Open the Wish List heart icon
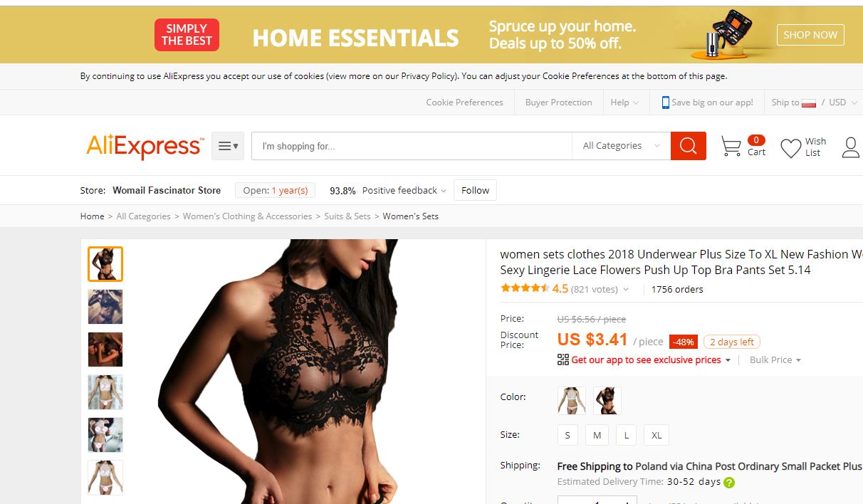Image resolution: width=863 pixels, height=504 pixels. point(791,147)
